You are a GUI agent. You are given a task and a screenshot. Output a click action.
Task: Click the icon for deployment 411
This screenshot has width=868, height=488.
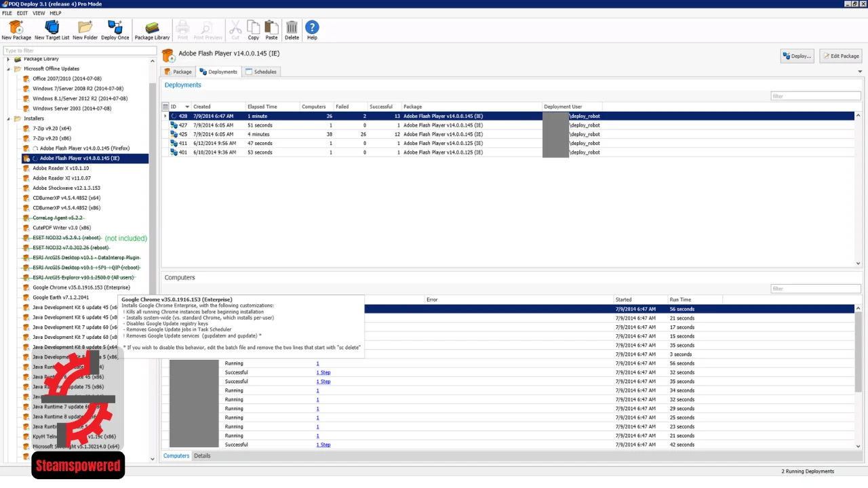coord(174,143)
